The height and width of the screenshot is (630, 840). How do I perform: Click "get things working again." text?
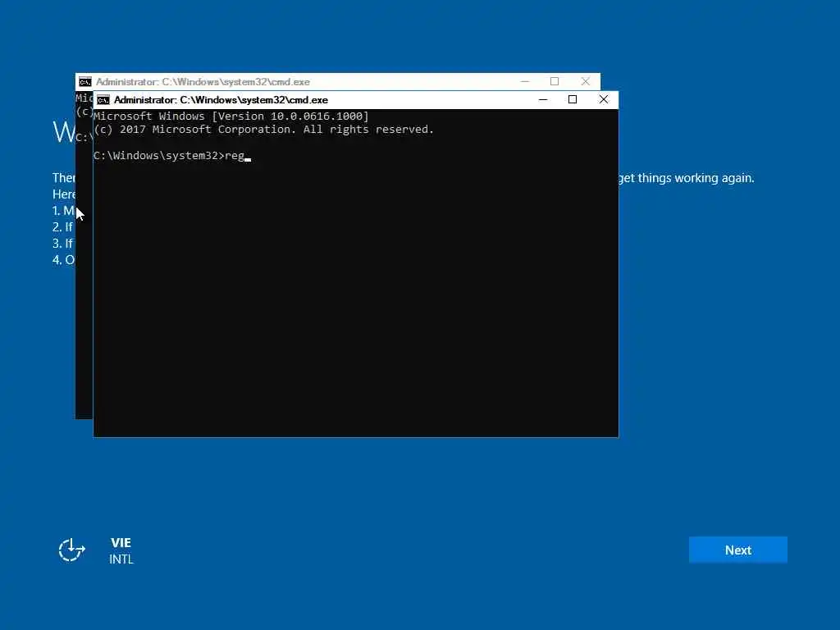click(x=687, y=178)
